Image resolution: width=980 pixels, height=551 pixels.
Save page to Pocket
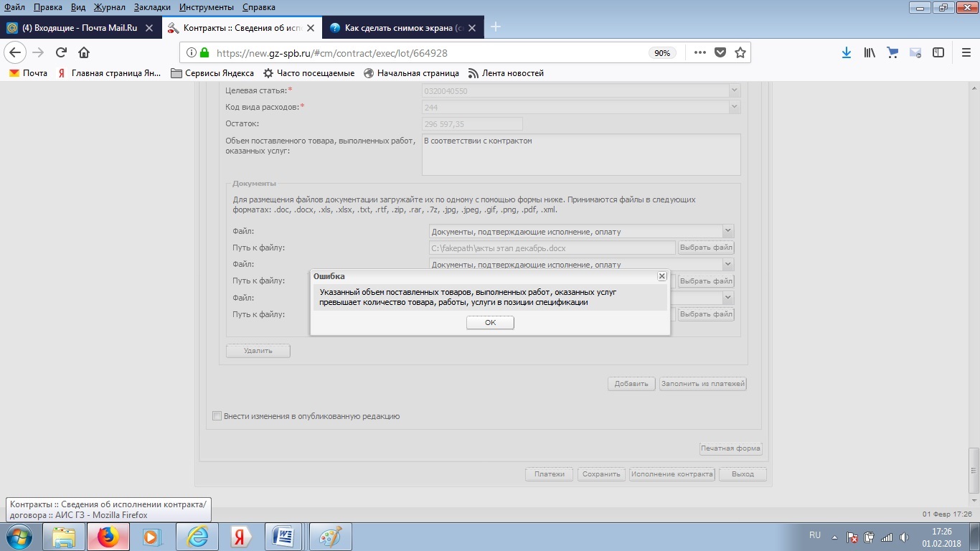click(720, 52)
